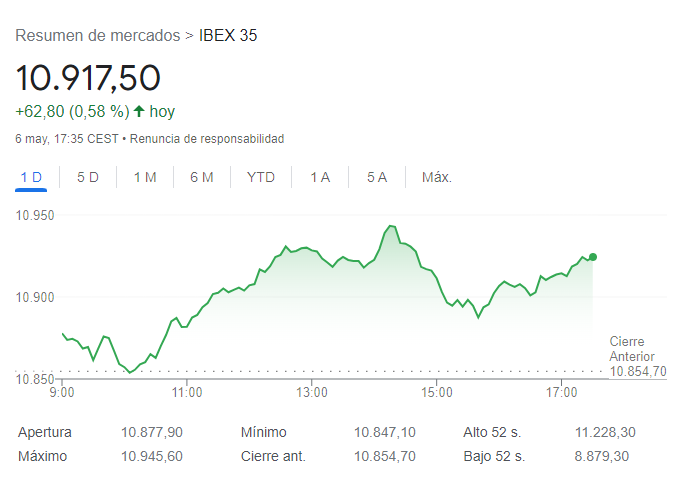This screenshot has height=479, width=689.
Task: Click the Máximo value 10.945,60
Action: click(x=152, y=456)
